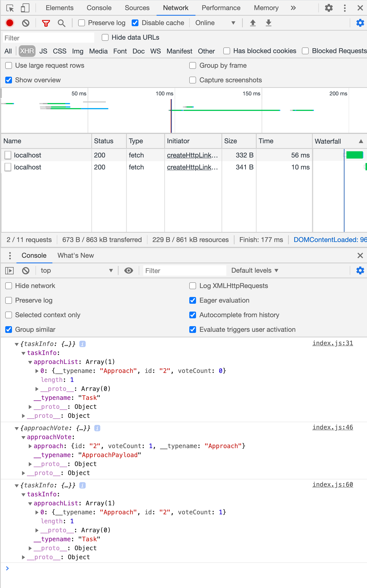Stop recording network log with red button
The width and height of the screenshot is (367, 588).
pos(10,23)
